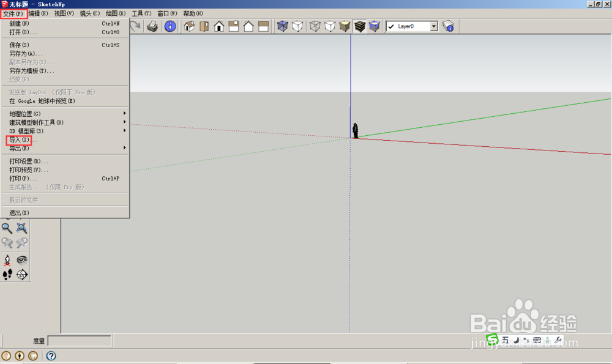Click inside the 度量 measurement field
The height and width of the screenshot is (364, 612).
pyautogui.click(x=80, y=341)
